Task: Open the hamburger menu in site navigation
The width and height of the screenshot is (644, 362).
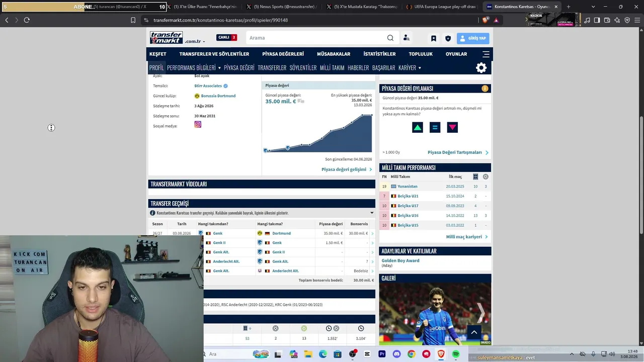Action: tap(486, 54)
